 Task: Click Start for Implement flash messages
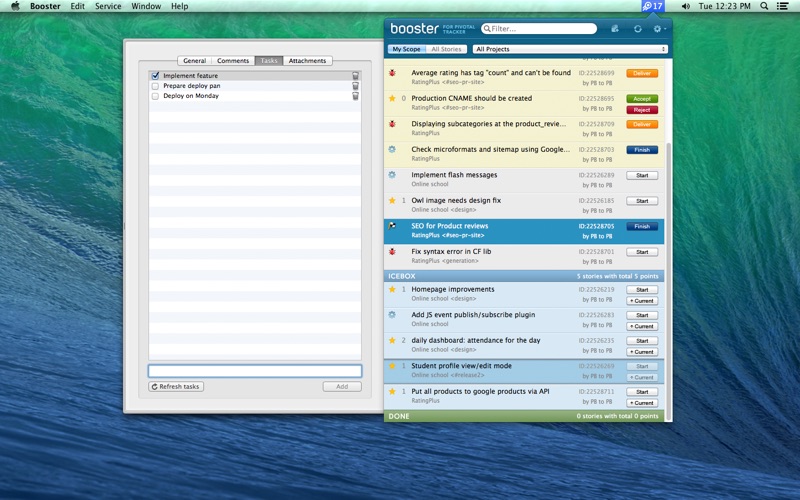[642, 176]
